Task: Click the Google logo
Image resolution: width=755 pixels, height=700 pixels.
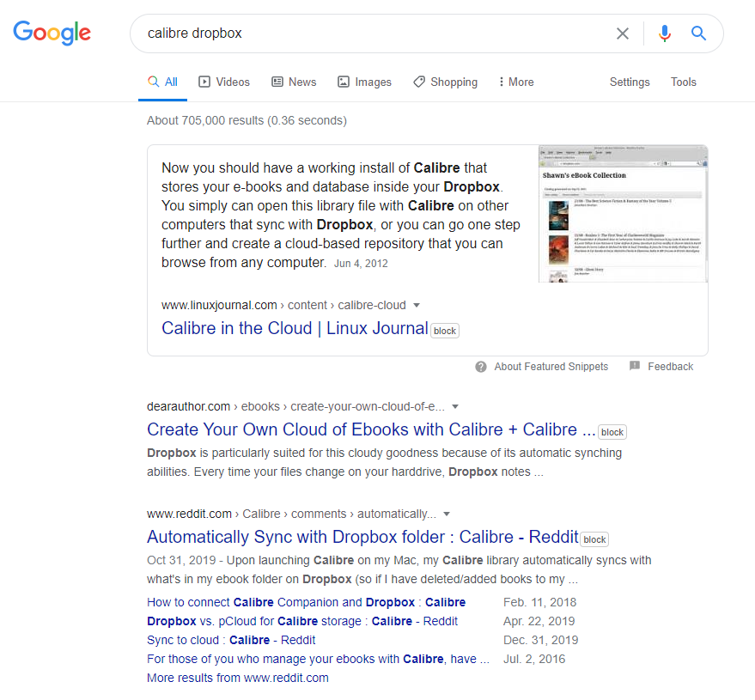Action: point(52,33)
